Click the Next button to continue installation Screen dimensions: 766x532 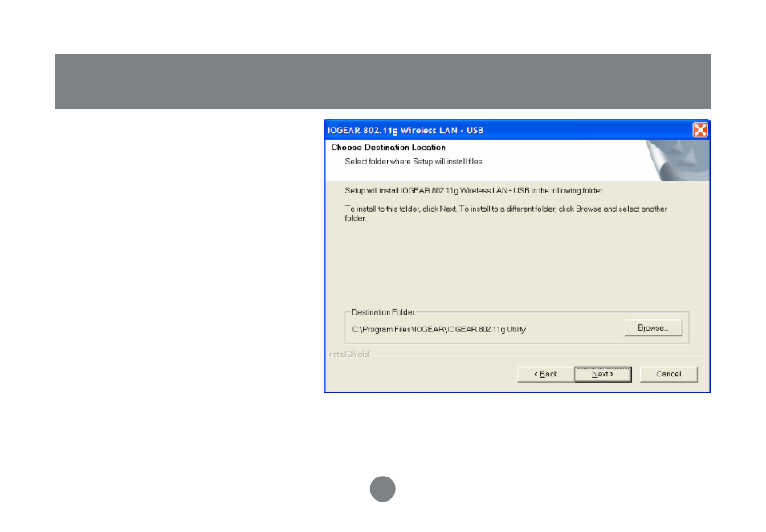(602, 375)
